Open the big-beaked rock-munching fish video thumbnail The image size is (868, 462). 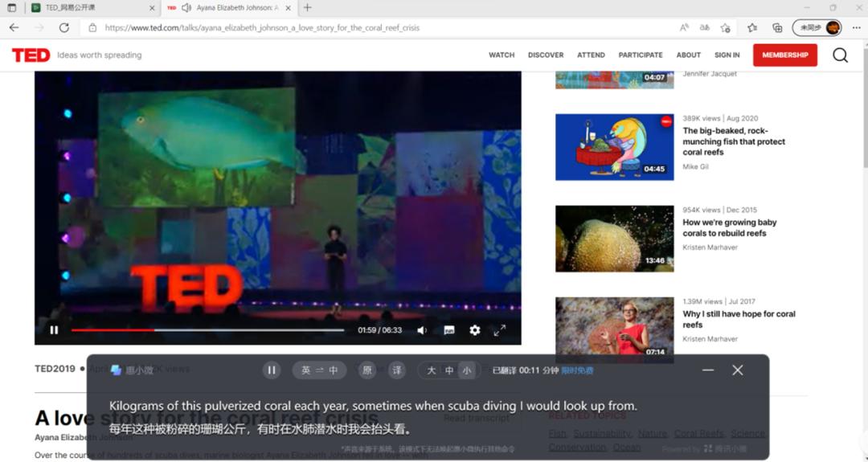tap(614, 146)
